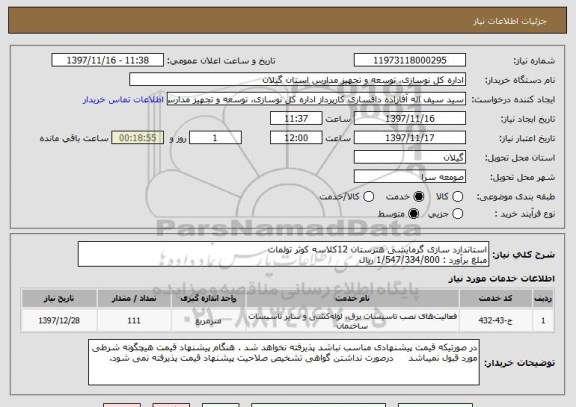Screen dimensions: 576x407
Task: Click the buyer organization name field
Action: click(298, 80)
